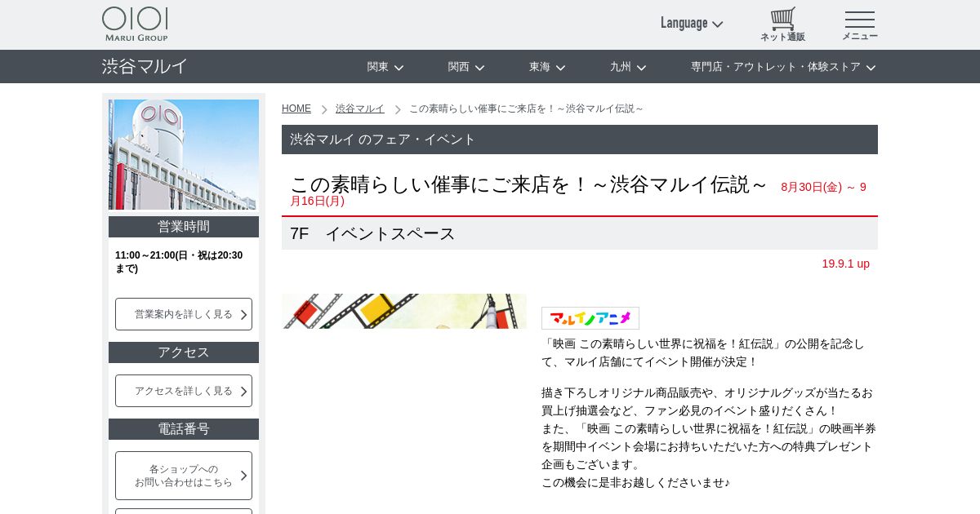Viewport: 980px width, 514px height.
Task: Expand the 九州 region menu
Action: (628, 67)
